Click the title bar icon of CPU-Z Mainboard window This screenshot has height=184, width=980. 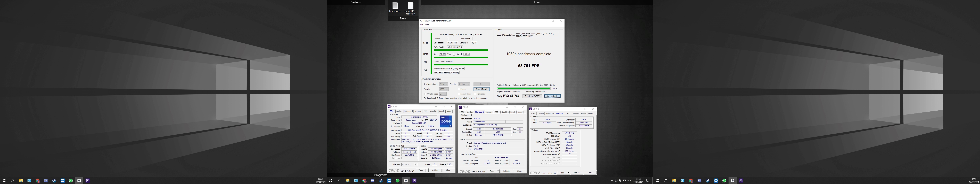pos(460,108)
